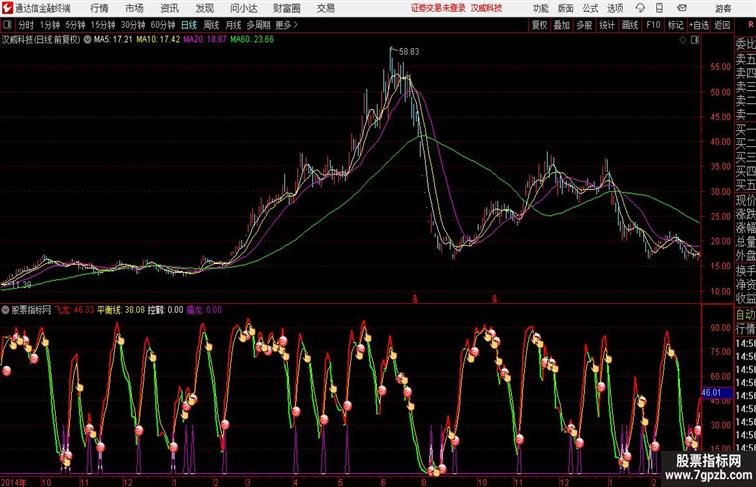Toggle the right panel layout icon
The image size is (756, 487).
coord(695,40)
